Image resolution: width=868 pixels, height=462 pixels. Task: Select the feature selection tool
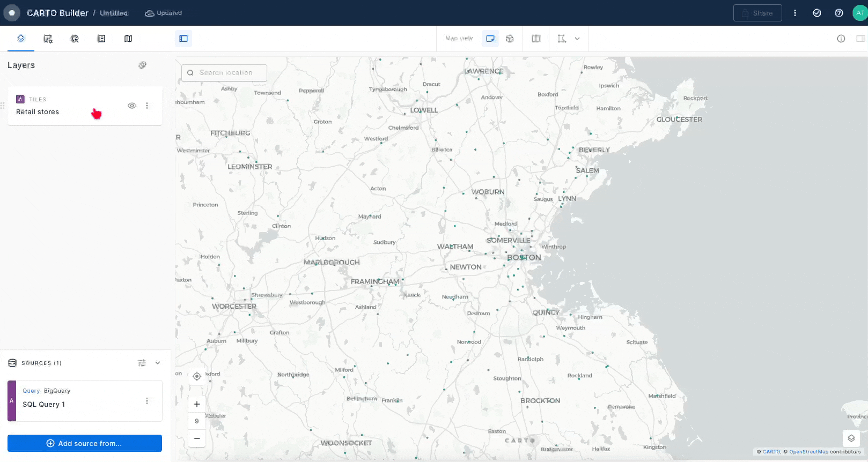click(x=562, y=39)
